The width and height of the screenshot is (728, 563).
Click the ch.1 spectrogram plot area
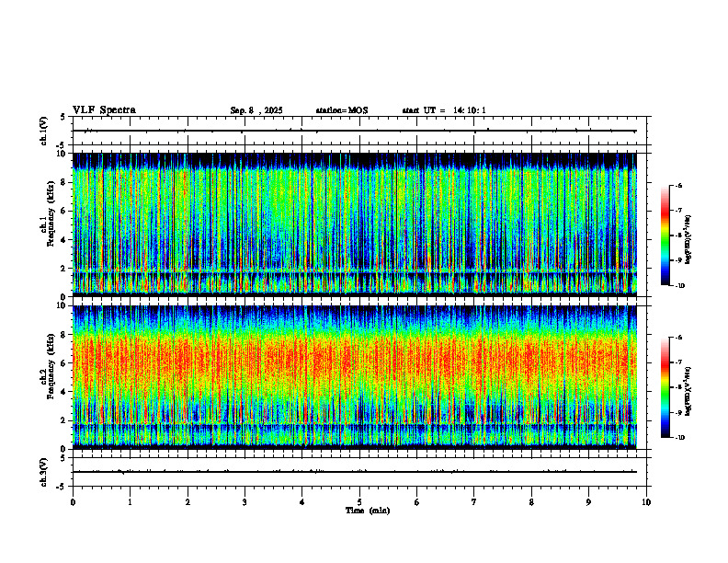click(355, 224)
